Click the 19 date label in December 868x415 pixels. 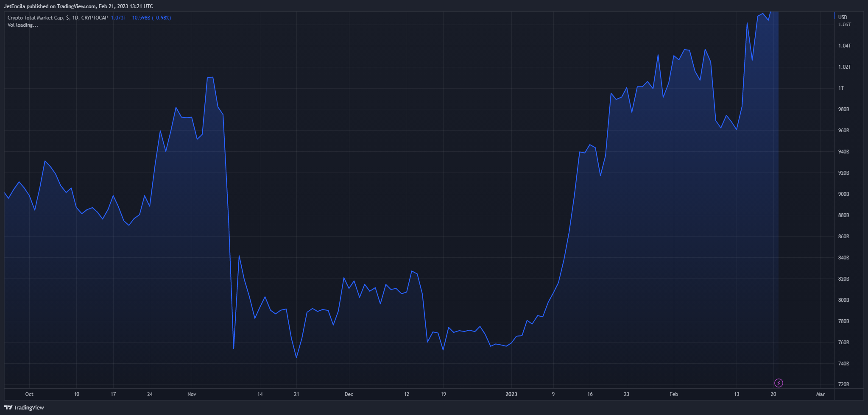pyautogui.click(x=443, y=394)
